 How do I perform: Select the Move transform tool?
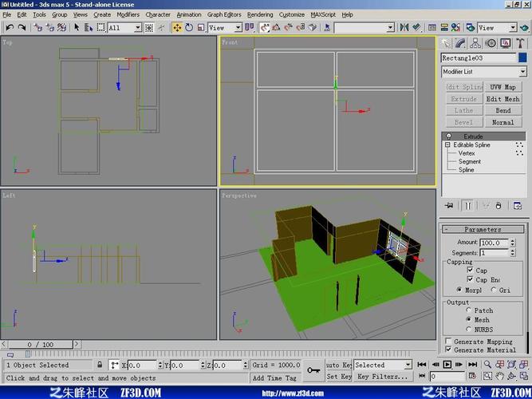(178, 27)
